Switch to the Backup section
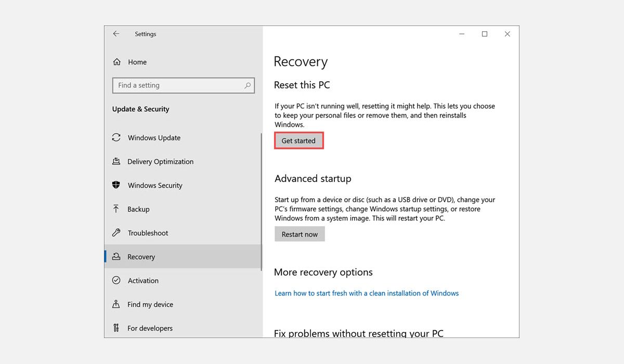 [139, 209]
